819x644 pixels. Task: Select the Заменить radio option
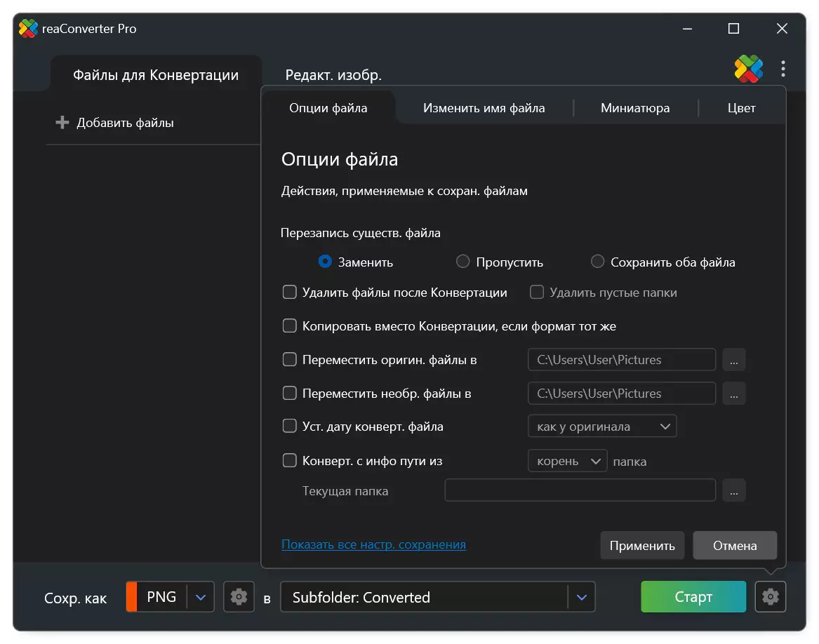tap(325, 261)
